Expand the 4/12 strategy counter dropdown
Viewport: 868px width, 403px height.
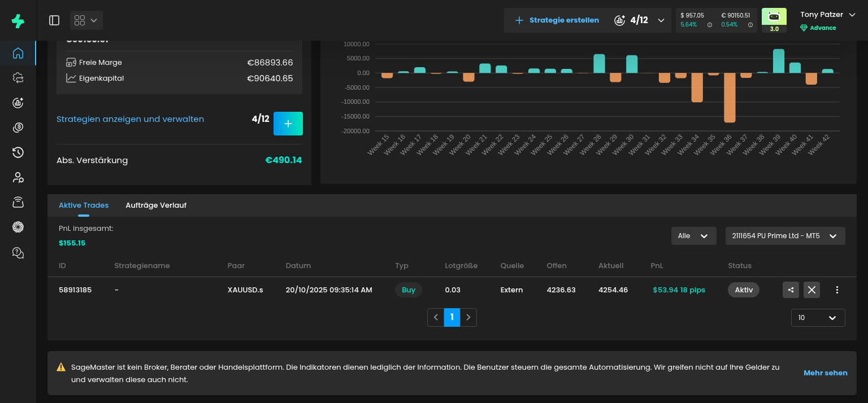(661, 20)
